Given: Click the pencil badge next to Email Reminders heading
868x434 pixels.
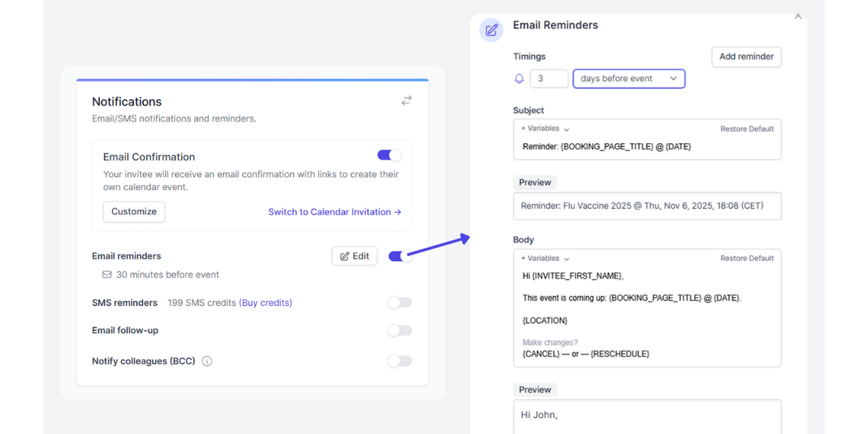Looking at the screenshot, I should point(491,30).
